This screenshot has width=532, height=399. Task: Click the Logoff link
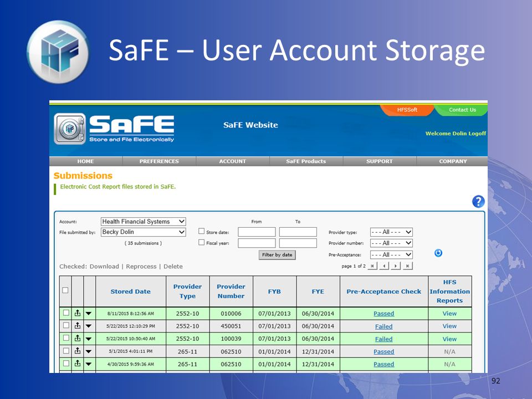[477, 134]
